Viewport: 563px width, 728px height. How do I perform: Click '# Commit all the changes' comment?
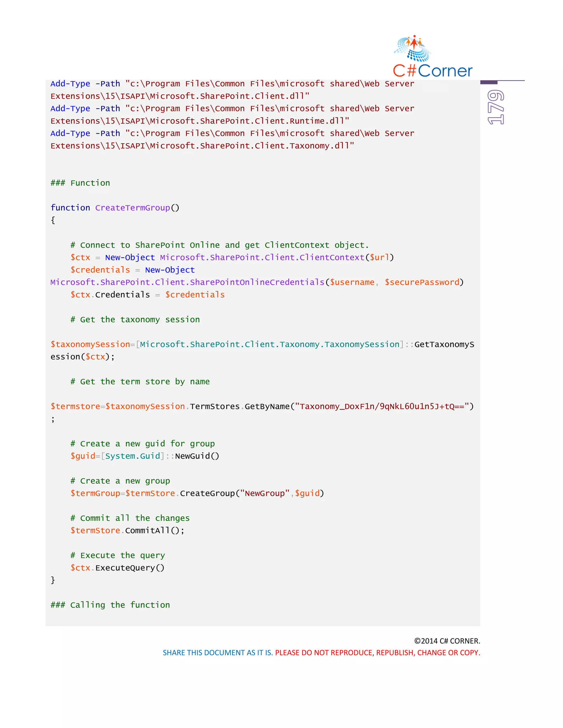(x=130, y=518)
